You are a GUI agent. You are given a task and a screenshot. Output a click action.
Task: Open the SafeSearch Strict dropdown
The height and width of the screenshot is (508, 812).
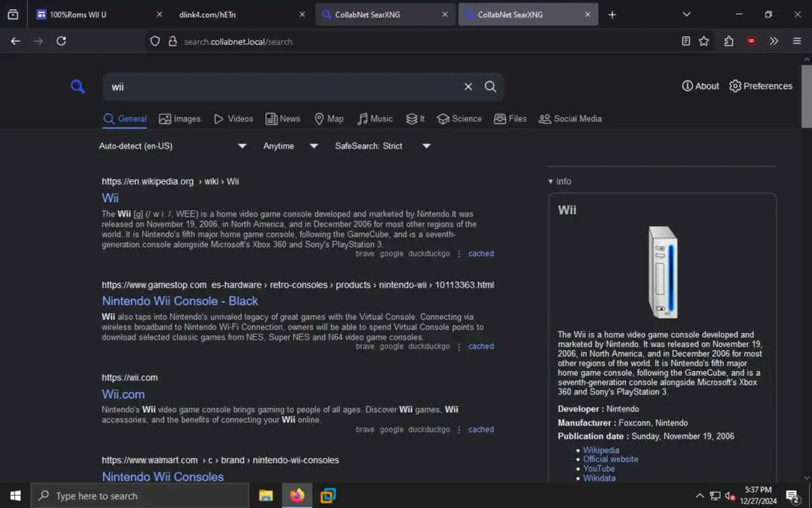coord(383,146)
